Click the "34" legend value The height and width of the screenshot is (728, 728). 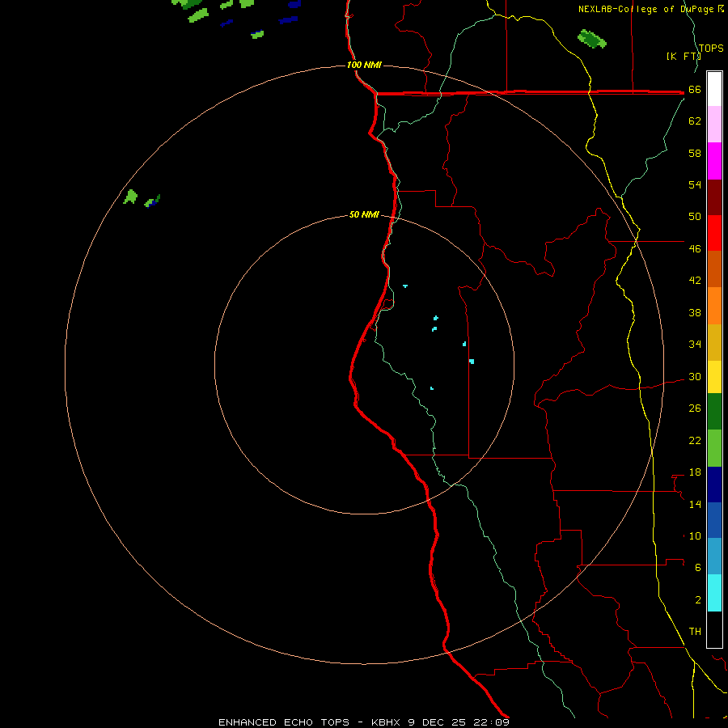click(695, 345)
